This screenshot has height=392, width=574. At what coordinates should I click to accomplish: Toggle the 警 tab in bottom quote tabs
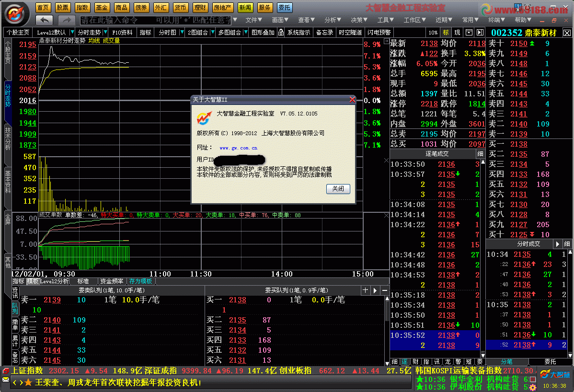[x=459, y=362]
